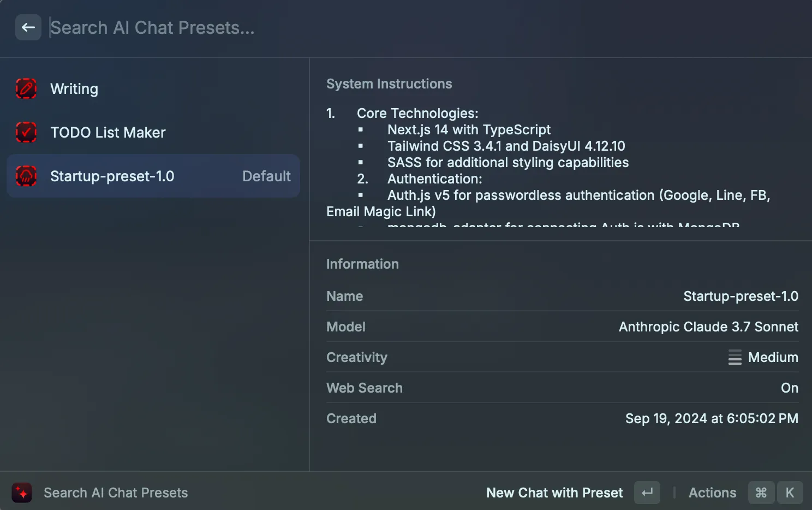Click the back arrow button

point(28,27)
